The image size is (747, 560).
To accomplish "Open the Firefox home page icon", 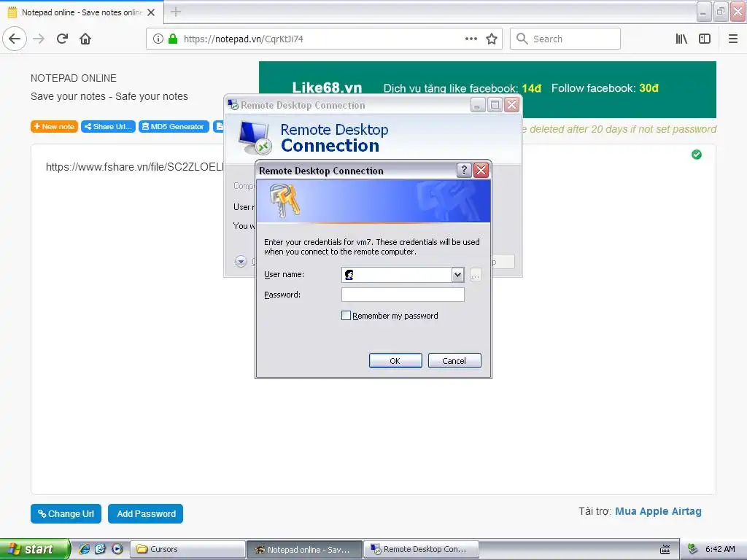I will (x=85, y=39).
